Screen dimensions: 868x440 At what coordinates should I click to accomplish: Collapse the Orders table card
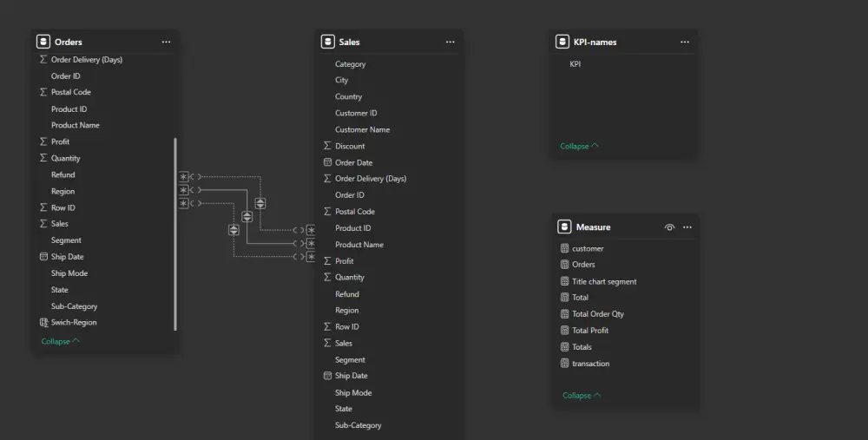60,341
